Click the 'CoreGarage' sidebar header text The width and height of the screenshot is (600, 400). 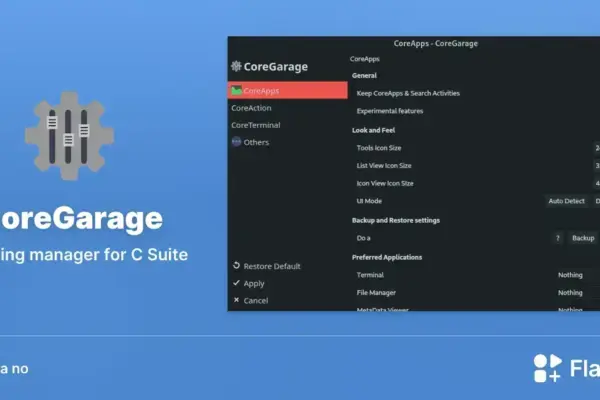276,67
